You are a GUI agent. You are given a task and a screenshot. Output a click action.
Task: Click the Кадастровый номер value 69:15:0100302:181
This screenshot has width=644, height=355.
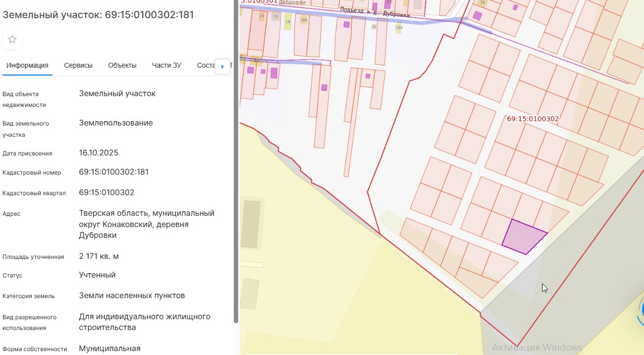tap(114, 172)
